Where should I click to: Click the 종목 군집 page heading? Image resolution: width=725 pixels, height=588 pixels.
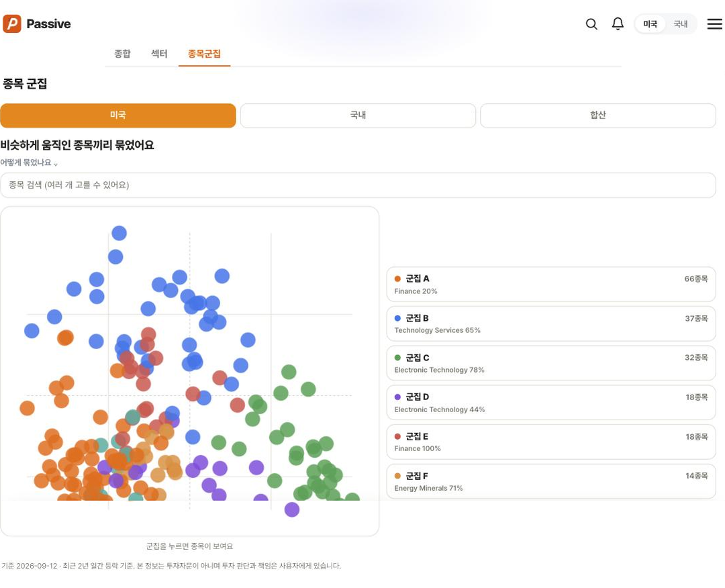tap(25, 84)
